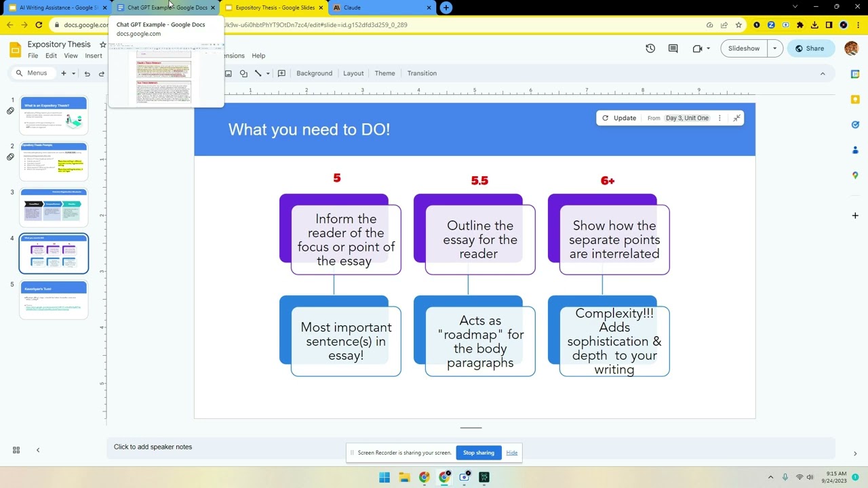
Task: Click the add comment toolbar icon
Action: pos(281,73)
